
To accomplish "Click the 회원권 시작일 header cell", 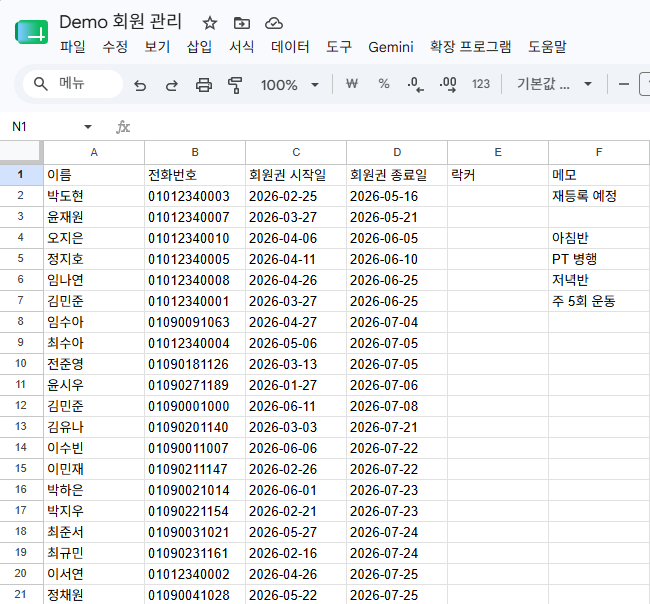I will pyautogui.click(x=296, y=175).
